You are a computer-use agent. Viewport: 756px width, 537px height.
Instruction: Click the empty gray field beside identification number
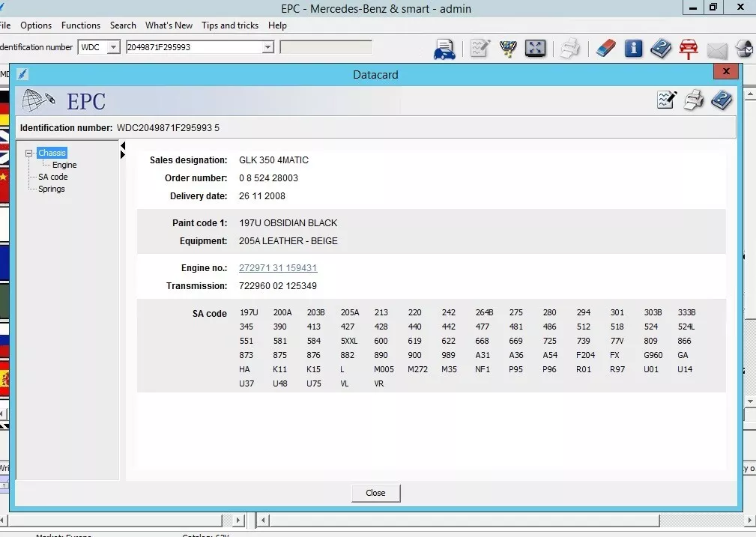[x=326, y=47]
